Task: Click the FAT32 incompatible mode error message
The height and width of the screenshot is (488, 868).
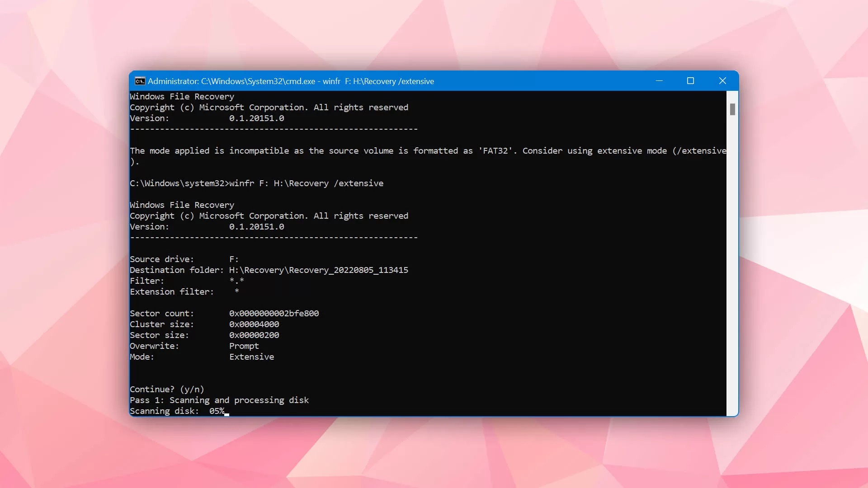Action: point(428,156)
